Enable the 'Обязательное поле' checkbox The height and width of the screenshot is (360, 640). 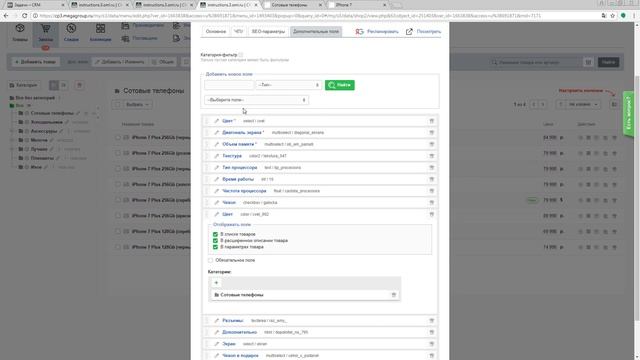(211, 260)
